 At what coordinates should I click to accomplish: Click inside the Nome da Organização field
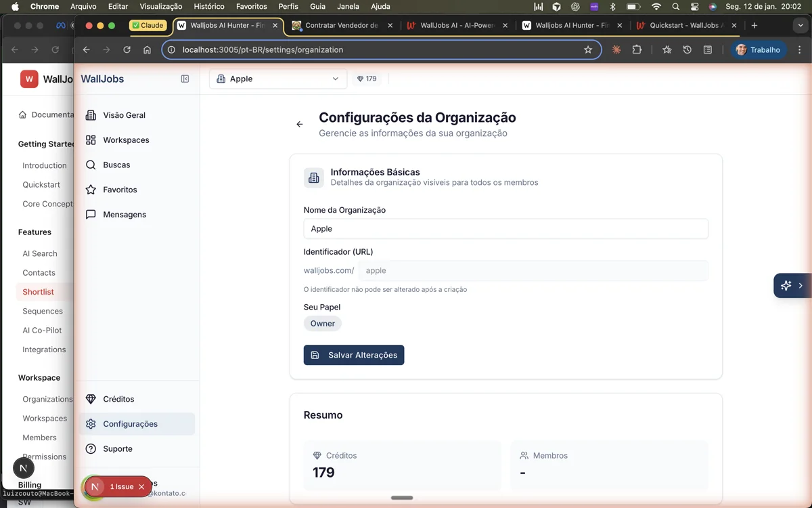point(505,228)
